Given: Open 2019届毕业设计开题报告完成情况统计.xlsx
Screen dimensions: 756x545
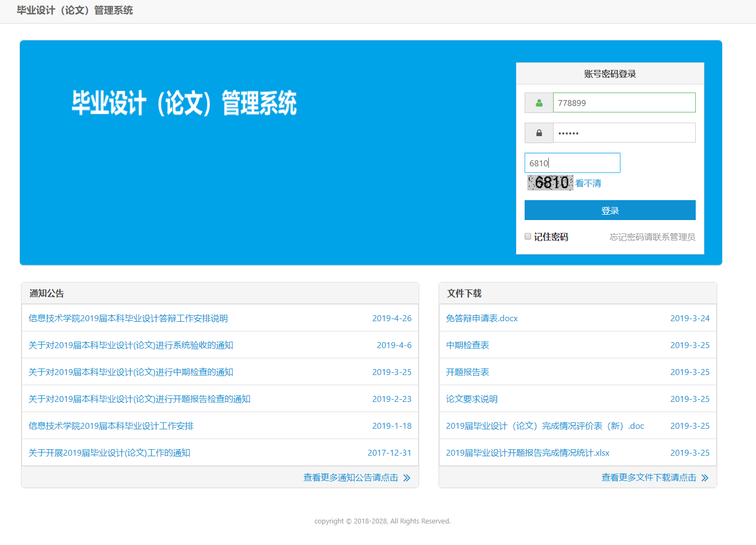Looking at the screenshot, I should 527,452.
